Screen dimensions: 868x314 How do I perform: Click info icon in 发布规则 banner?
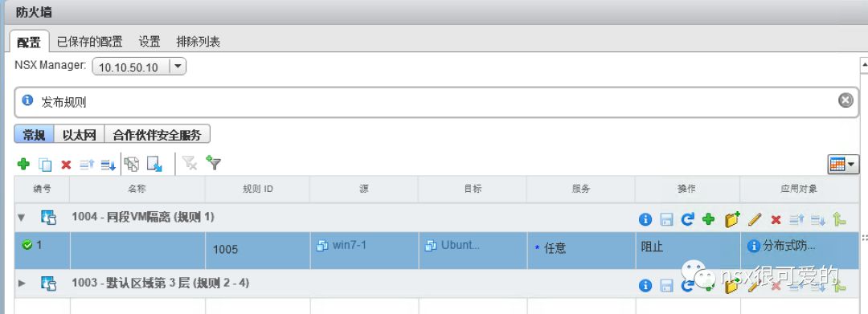(27, 100)
